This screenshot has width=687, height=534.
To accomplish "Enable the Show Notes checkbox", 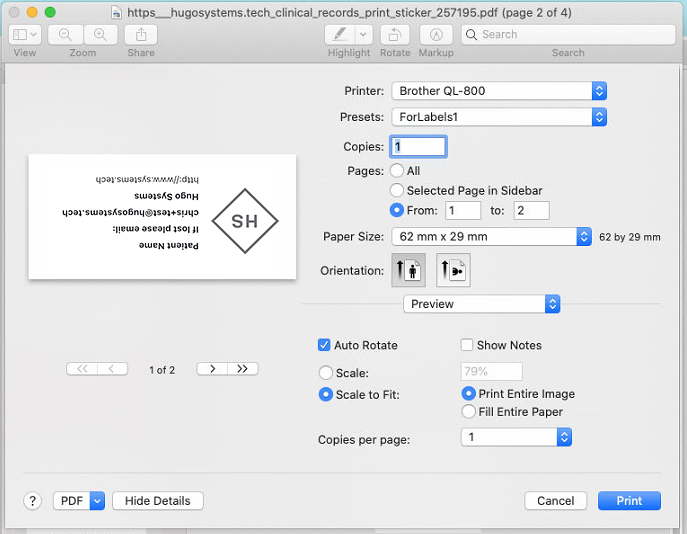I will tap(467, 345).
